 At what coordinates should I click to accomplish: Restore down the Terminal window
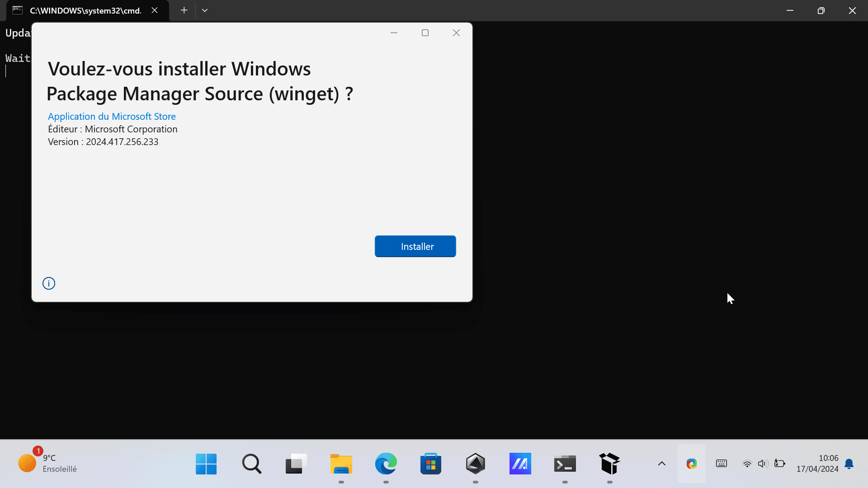point(821,10)
